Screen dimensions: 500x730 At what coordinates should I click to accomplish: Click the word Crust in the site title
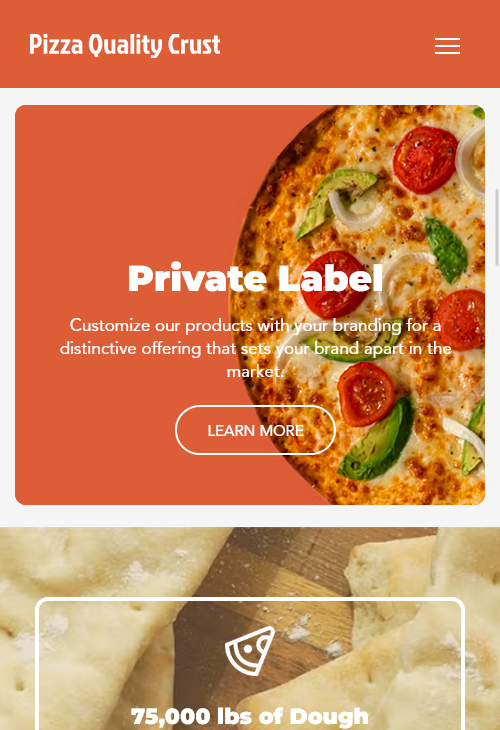coord(194,45)
